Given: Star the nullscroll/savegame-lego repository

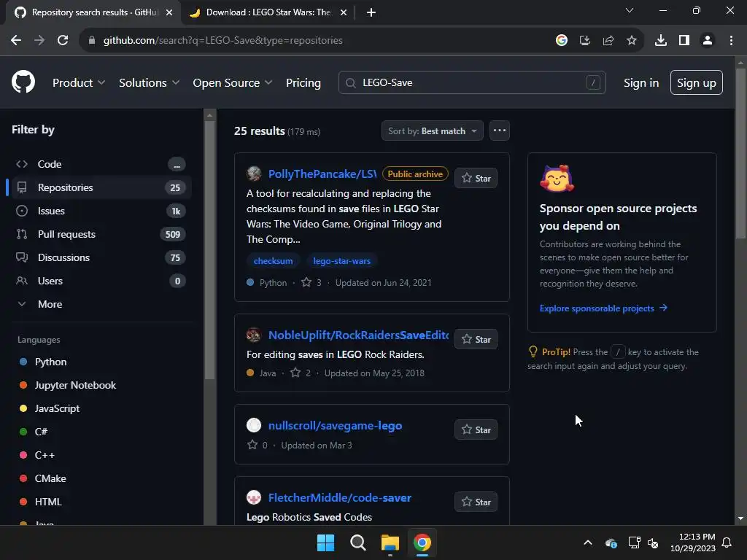Looking at the screenshot, I should point(476,429).
